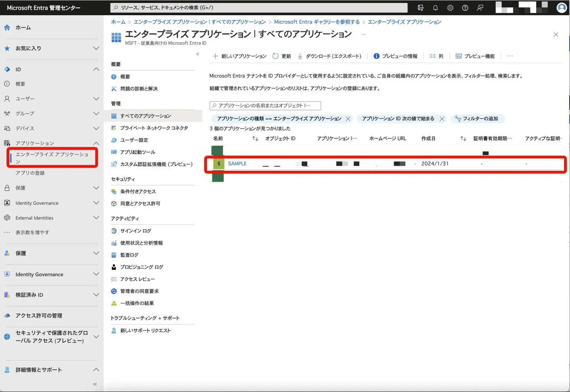Collapse resource menu with double chevron

pyautogui.click(x=197, y=54)
